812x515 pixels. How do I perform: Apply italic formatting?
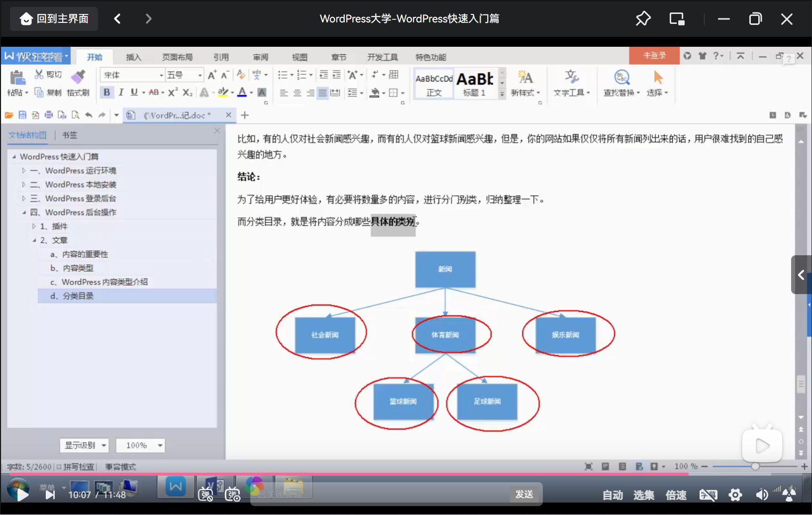[x=120, y=92]
